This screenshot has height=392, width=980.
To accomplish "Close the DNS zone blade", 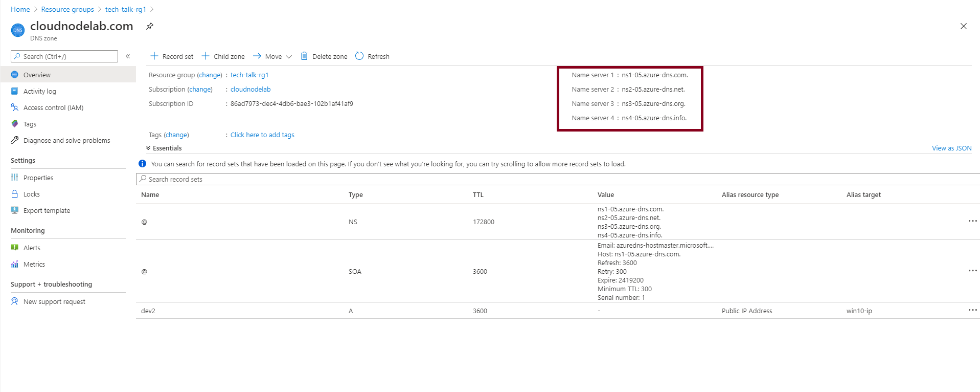I will tap(963, 26).
